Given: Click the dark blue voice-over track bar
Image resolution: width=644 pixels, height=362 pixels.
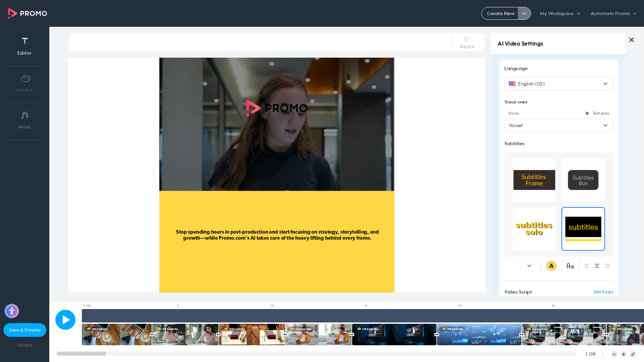Looking at the screenshot, I should coord(363,316).
